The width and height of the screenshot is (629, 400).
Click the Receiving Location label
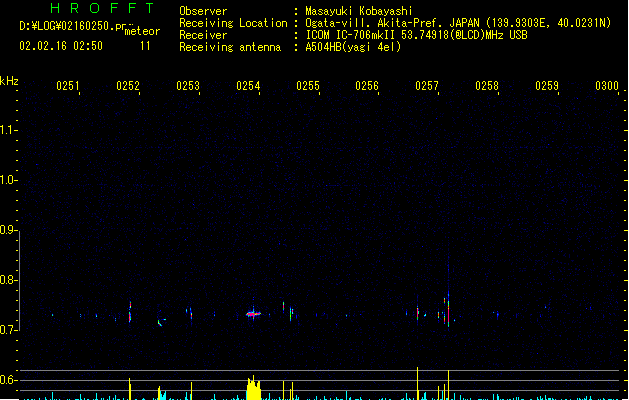pos(233,23)
